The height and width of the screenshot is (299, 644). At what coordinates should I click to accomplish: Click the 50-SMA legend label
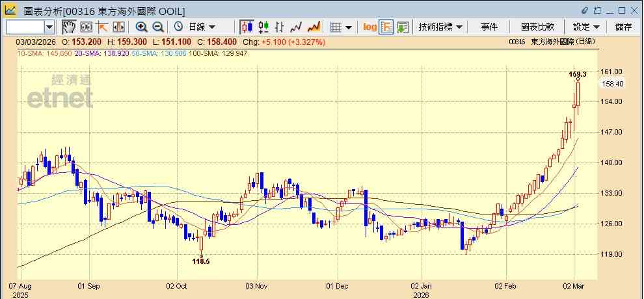point(159,53)
